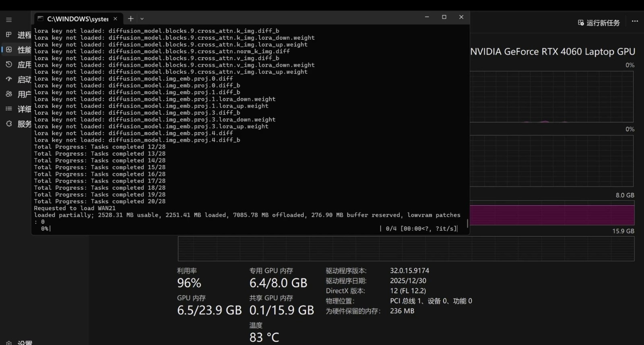Click the purple dedicated GPU memory graph

coord(551,215)
